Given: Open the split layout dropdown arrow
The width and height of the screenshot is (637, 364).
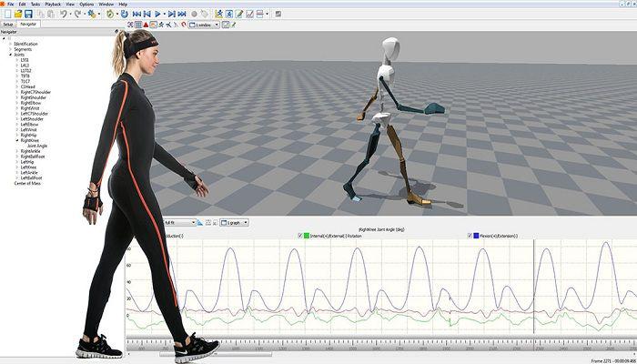Looking at the screenshot, I should [x=267, y=14].
